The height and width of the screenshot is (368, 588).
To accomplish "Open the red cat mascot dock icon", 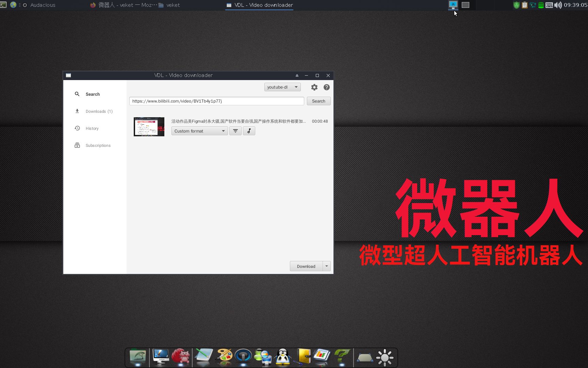I will coord(181,357).
